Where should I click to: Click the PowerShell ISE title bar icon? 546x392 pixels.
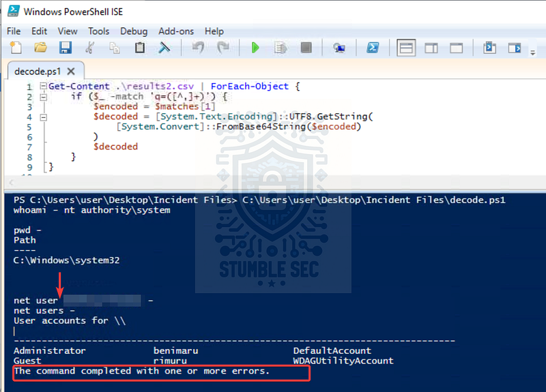14,11
